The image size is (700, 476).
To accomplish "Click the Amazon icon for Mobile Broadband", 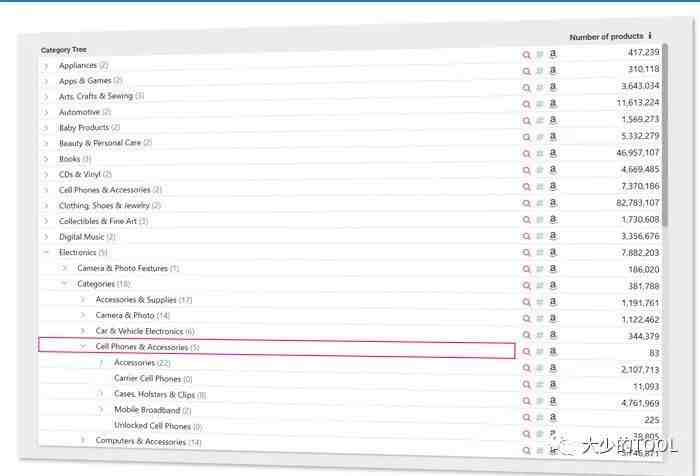I will click(x=553, y=417).
